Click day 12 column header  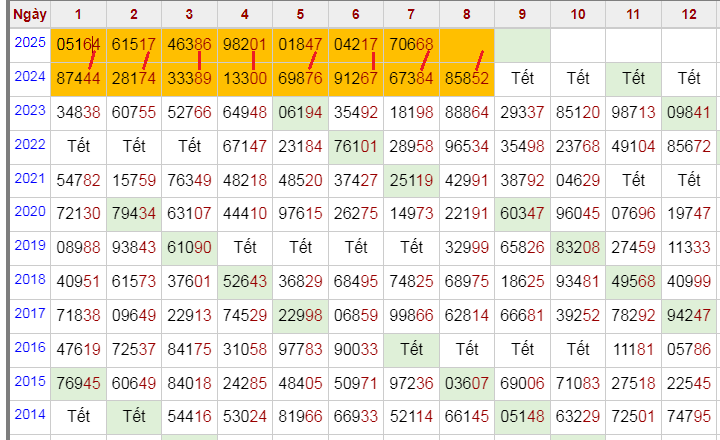[688, 14]
